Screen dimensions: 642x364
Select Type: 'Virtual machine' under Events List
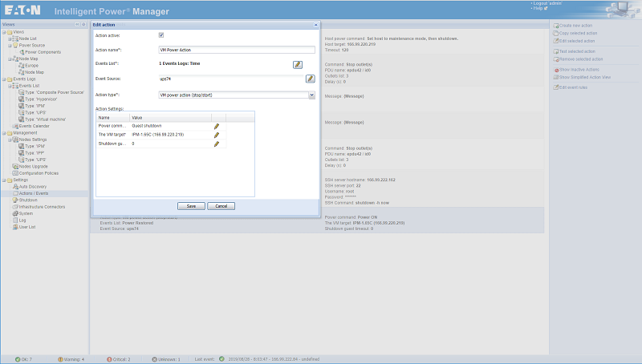(46, 119)
